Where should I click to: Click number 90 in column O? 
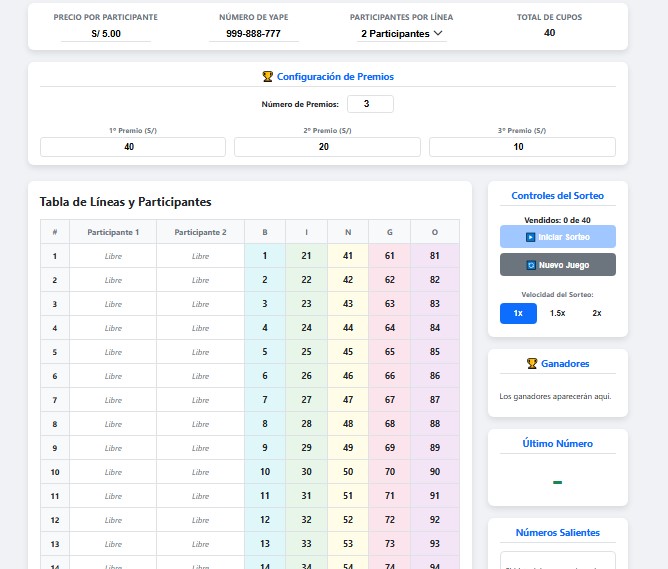click(434, 472)
